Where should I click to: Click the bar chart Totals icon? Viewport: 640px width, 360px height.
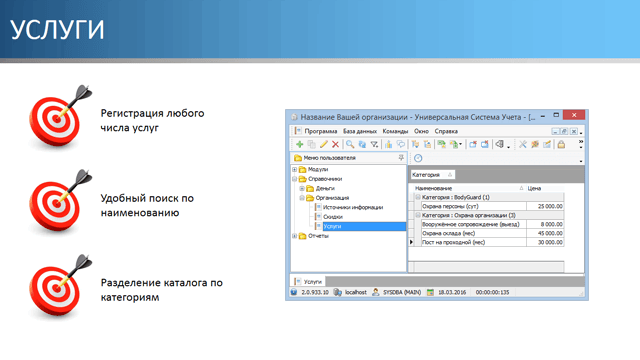point(388,144)
